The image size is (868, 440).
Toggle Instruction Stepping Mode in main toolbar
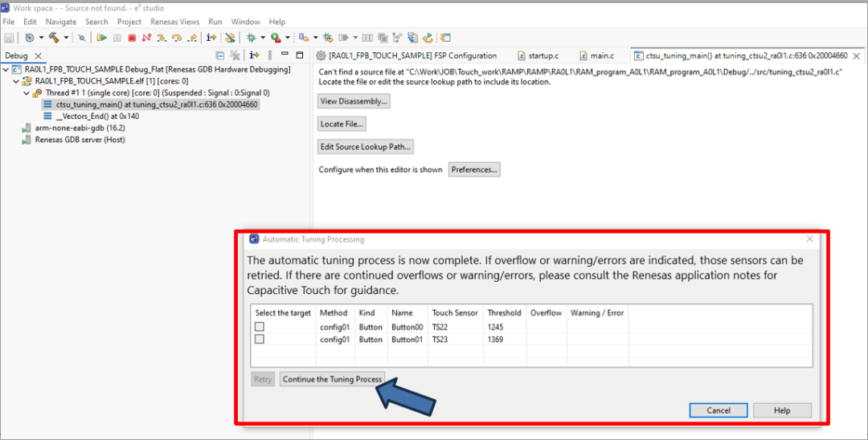211,38
